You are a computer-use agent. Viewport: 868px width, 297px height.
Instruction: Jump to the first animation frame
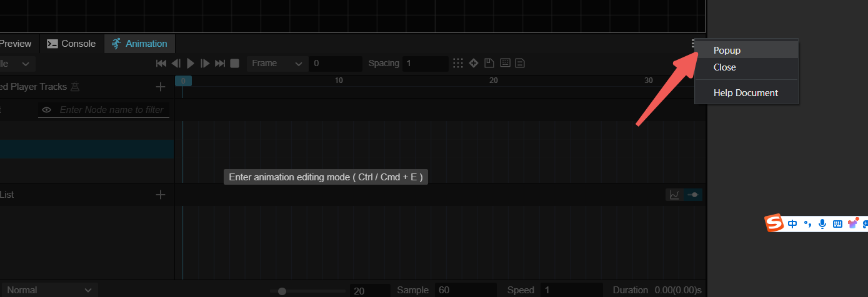161,63
